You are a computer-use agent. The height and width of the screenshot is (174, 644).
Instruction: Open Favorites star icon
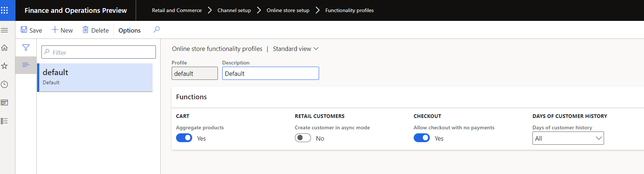coord(4,66)
